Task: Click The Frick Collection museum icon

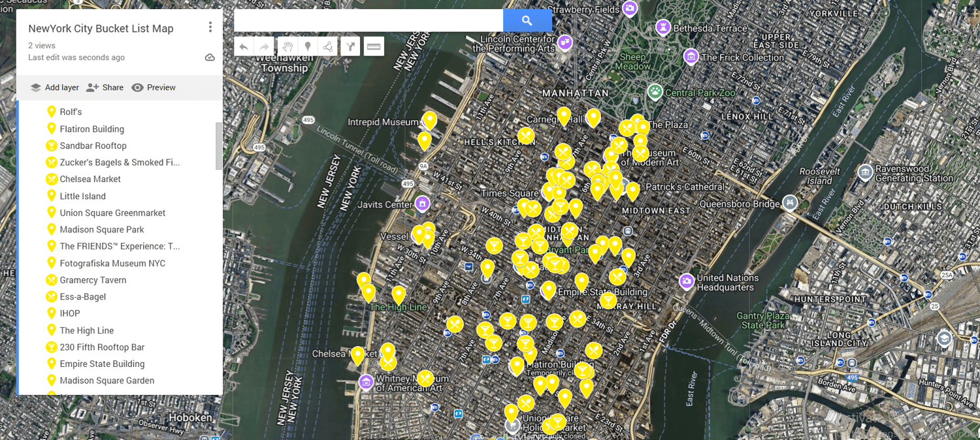Action: [x=691, y=57]
